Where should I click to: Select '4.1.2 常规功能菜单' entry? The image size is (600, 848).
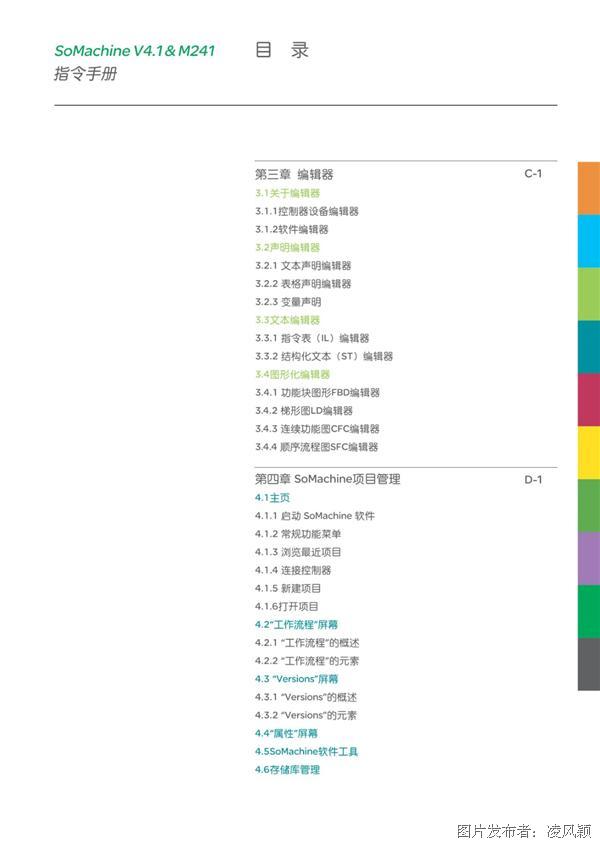click(x=298, y=534)
